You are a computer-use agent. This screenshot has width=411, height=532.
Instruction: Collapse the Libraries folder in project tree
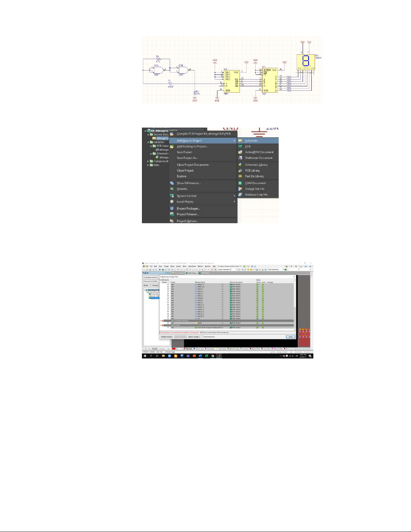(148, 142)
